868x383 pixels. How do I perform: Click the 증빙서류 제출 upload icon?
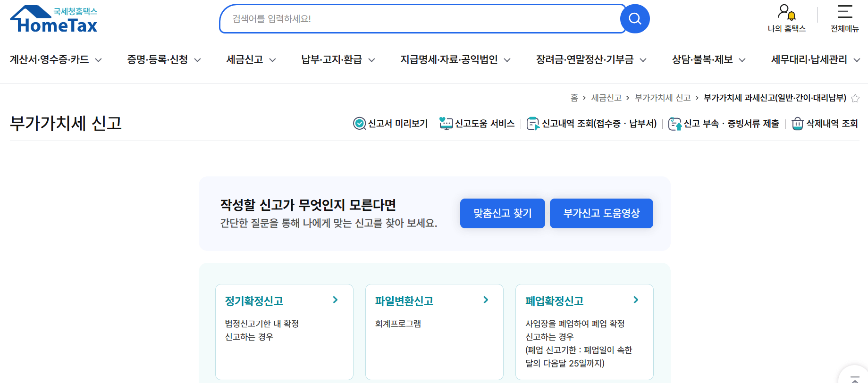(x=675, y=124)
